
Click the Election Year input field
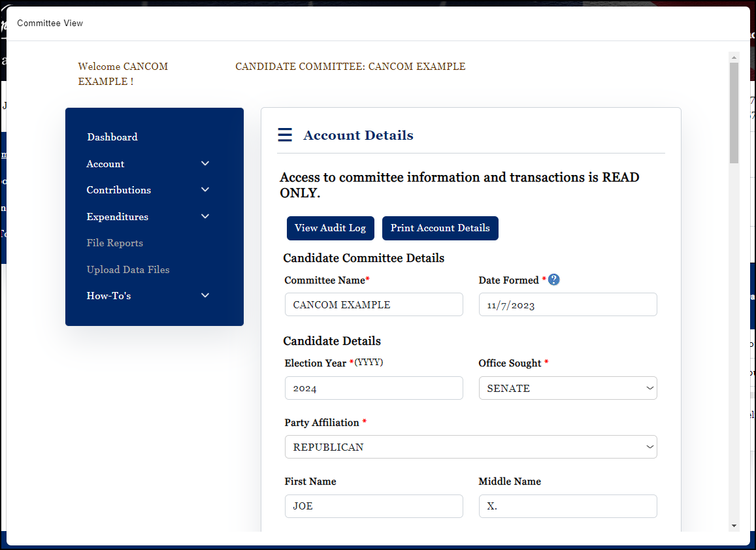point(373,388)
